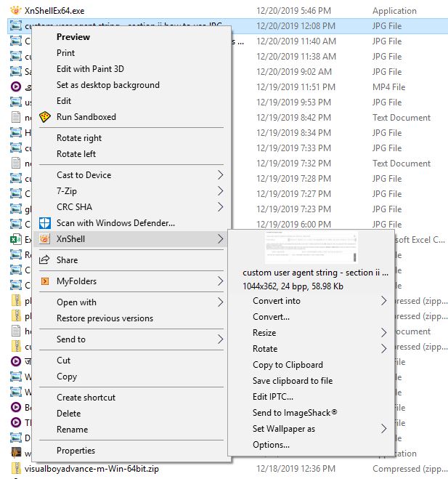The image size is (448, 479).
Task: Click the XnShellEx64.exe application icon
Action: tap(16, 11)
